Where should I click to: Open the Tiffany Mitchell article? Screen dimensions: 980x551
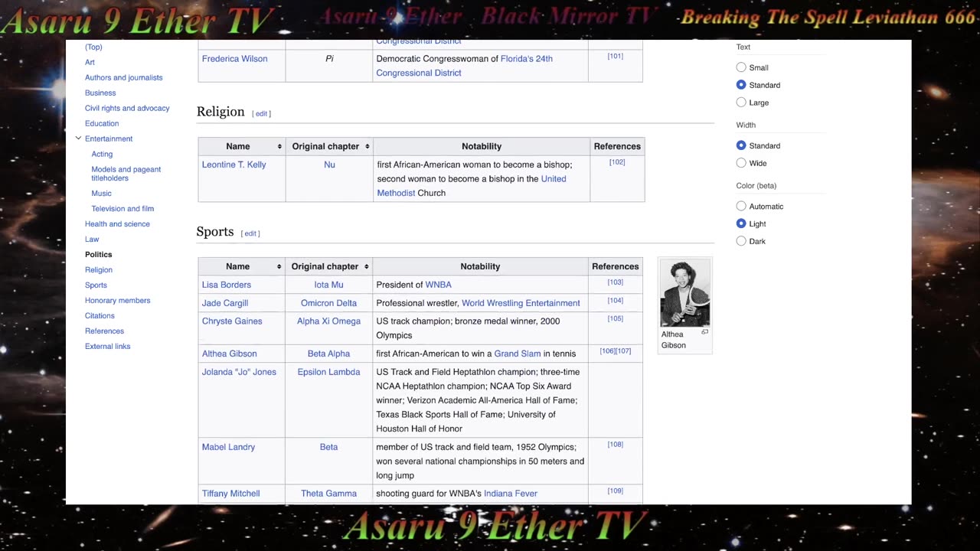230,494
